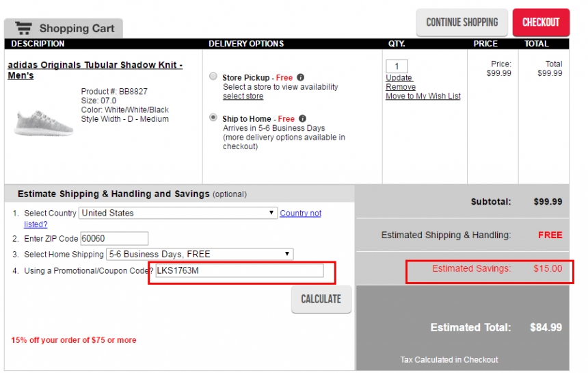588x373 pixels.
Task: Click the Subtotal $99.99 value
Action: (548, 201)
